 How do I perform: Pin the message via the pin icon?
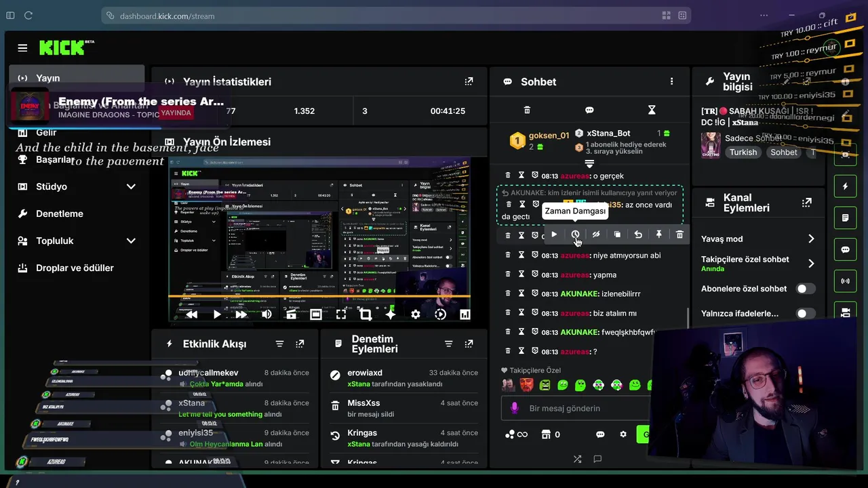(x=658, y=235)
